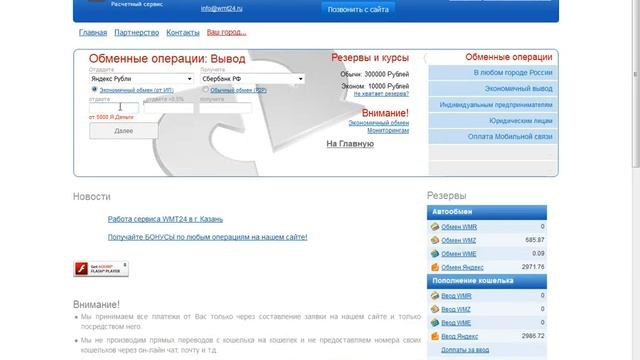Click the Эконом: 10000 Рублей reserve text
Image resolution: width=640 pixels, height=360 pixels.
(x=375, y=86)
